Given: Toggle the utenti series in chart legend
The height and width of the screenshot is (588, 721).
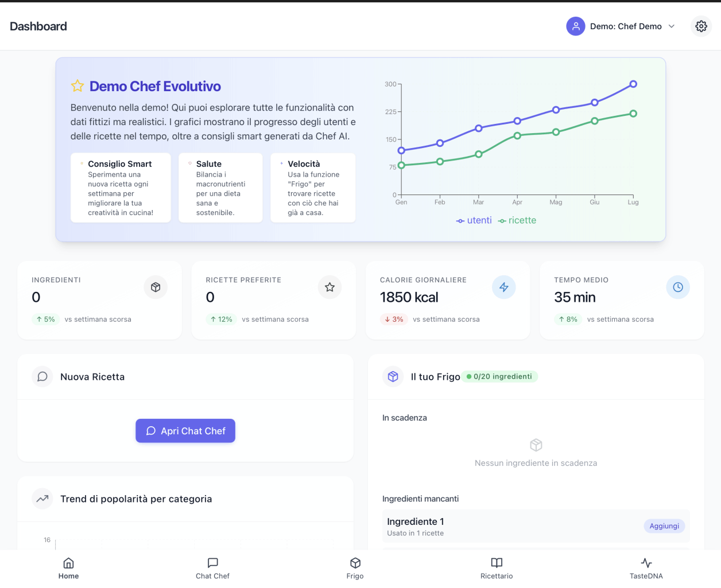Looking at the screenshot, I should pos(474,221).
